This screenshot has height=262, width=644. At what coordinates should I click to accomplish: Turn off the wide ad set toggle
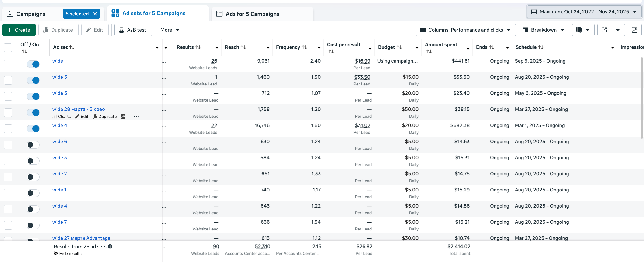point(33,64)
